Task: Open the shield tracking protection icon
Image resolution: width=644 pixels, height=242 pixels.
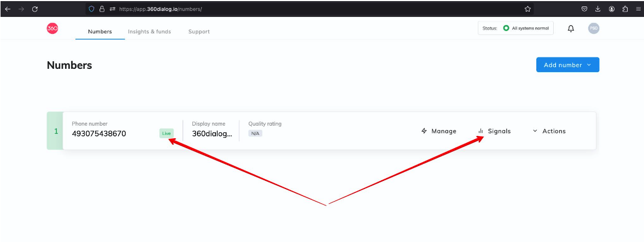Action: pyautogui.click(x=92, y=9)
